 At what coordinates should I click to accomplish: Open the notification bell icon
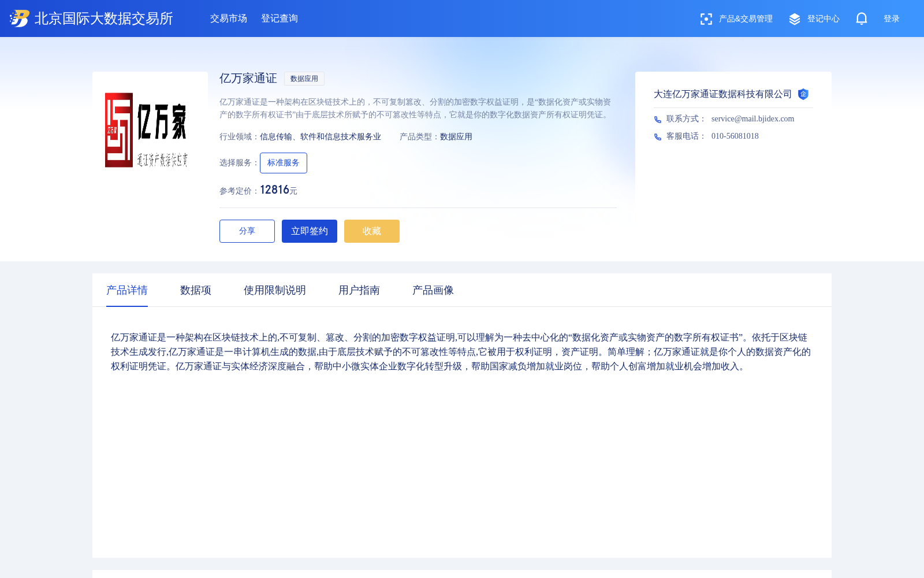pyautogui.click(x=862, y=18)
